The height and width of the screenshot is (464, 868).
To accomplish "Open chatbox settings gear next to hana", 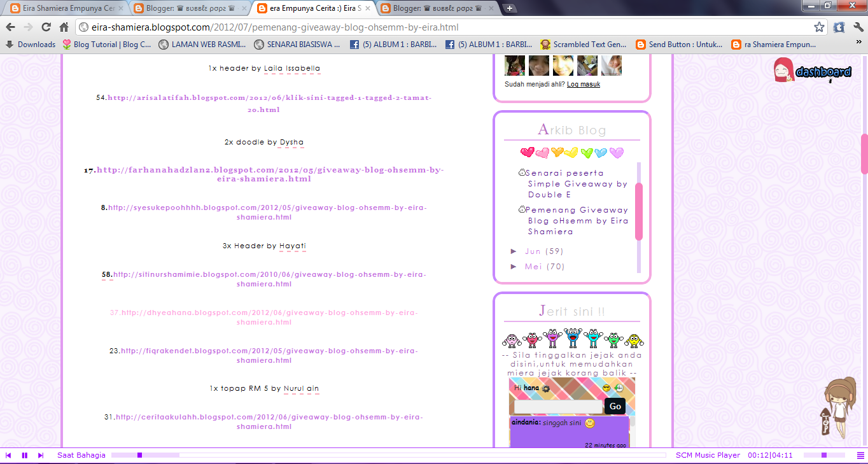I will (x=545, y=388).
